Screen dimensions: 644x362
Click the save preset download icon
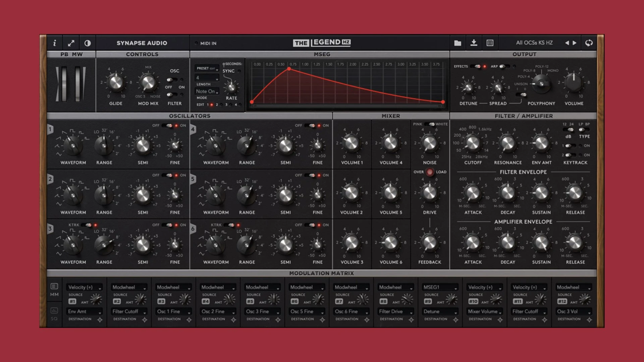coord(474,43)
